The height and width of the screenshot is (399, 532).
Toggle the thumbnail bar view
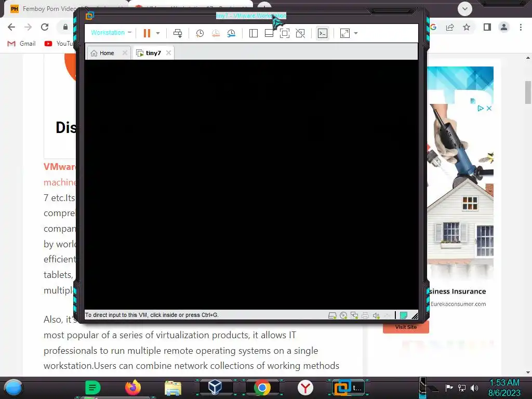click(269, 33)
